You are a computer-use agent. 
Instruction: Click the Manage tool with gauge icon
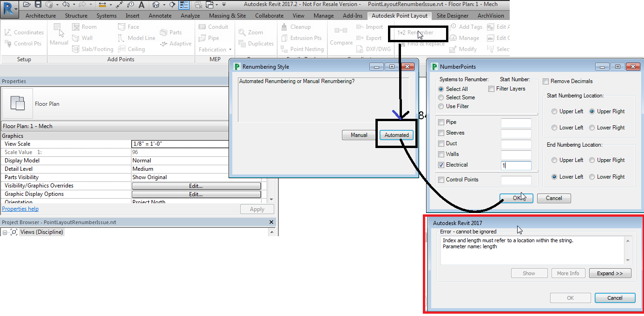click(x=464, y=38)
